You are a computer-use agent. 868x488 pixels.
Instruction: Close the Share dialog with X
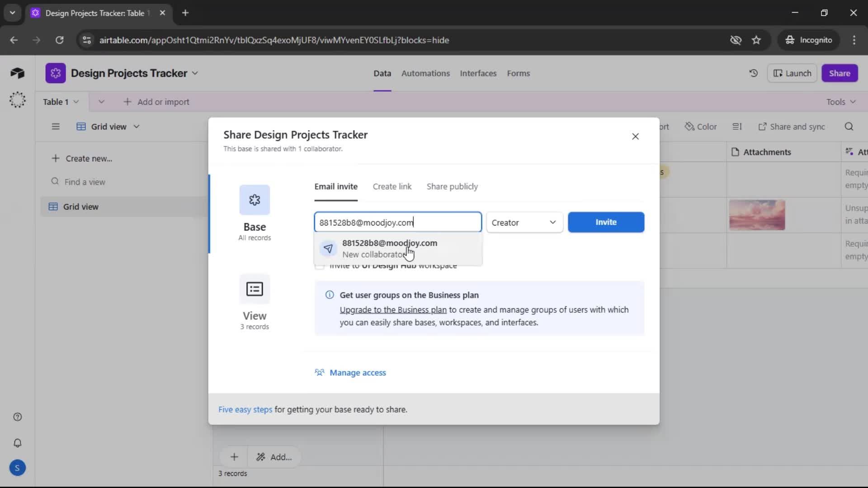pos(635,136)
